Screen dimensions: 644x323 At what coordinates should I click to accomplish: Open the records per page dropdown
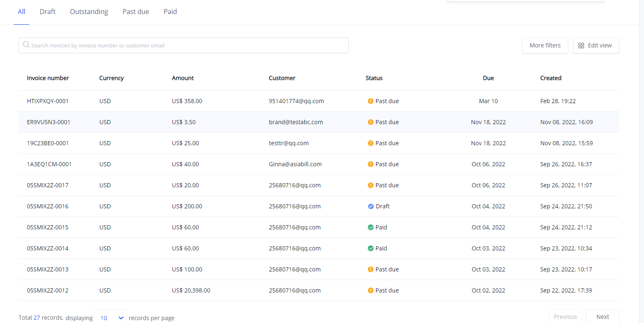pyautogui.click(x=111, y=317)
